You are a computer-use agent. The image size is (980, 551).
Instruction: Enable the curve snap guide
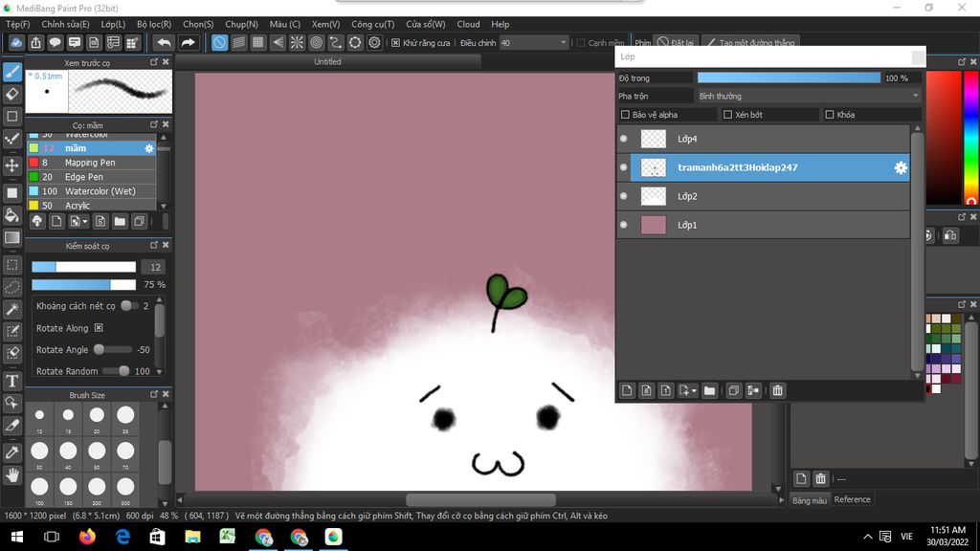click(x=336, y=42)
